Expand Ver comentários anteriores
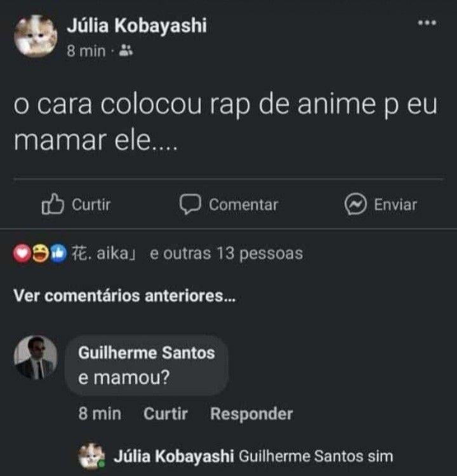Image resolution: width=457 pixels, height=476 pixels. (124, 296)
